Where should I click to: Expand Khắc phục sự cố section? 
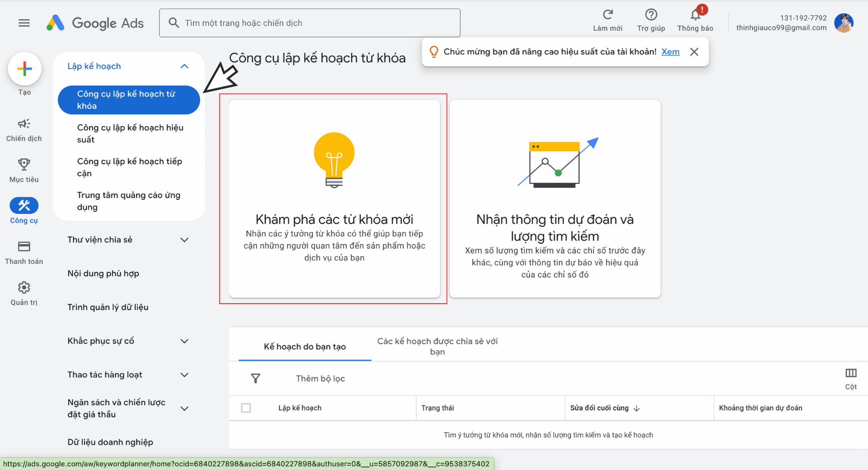click(184, 341)
